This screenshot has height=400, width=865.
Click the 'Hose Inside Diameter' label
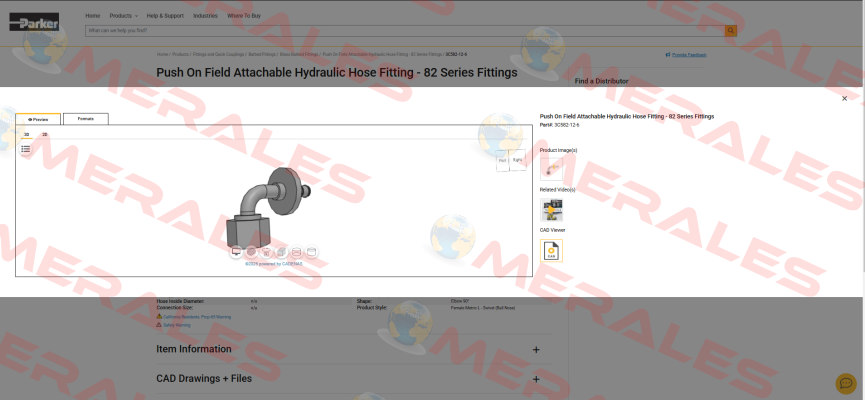(180, 302)
